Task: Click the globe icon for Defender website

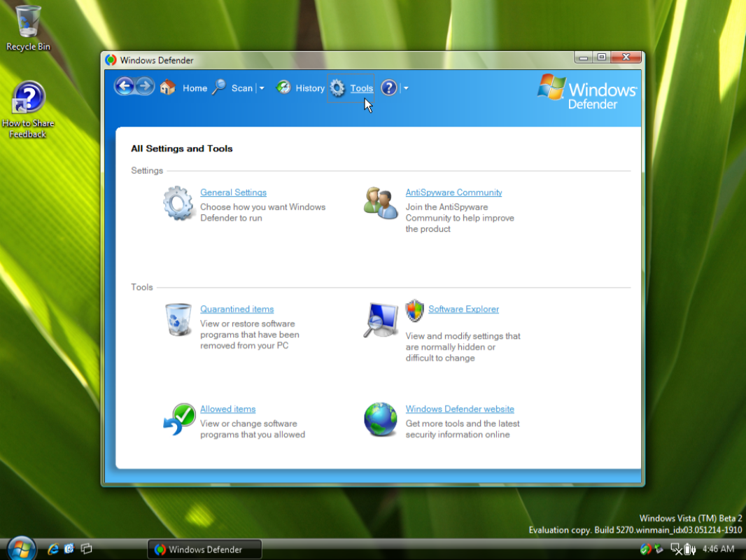Action: click(x=380, y=419)
